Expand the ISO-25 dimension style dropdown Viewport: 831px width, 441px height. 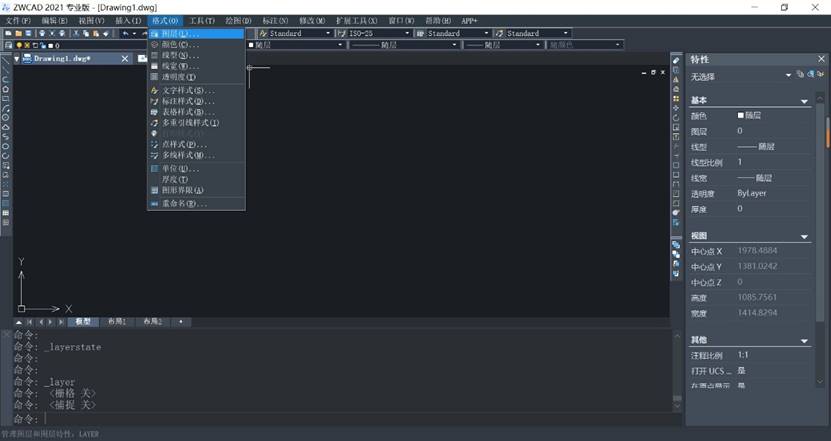point(409,33)
